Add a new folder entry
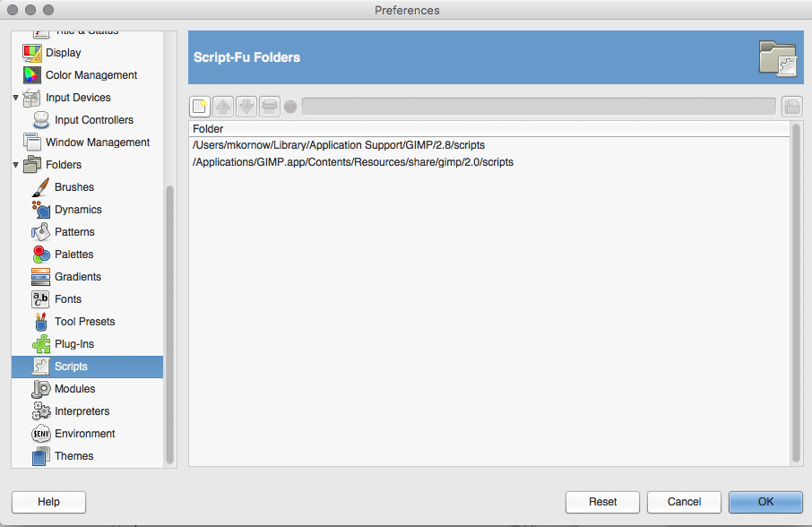 point(200,107)
